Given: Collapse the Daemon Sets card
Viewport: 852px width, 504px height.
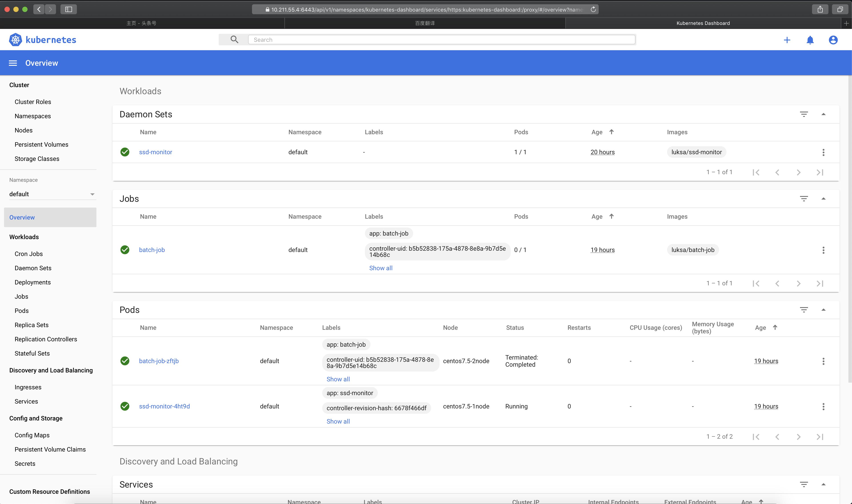Looking at the screenshot, I should (823, 114).
